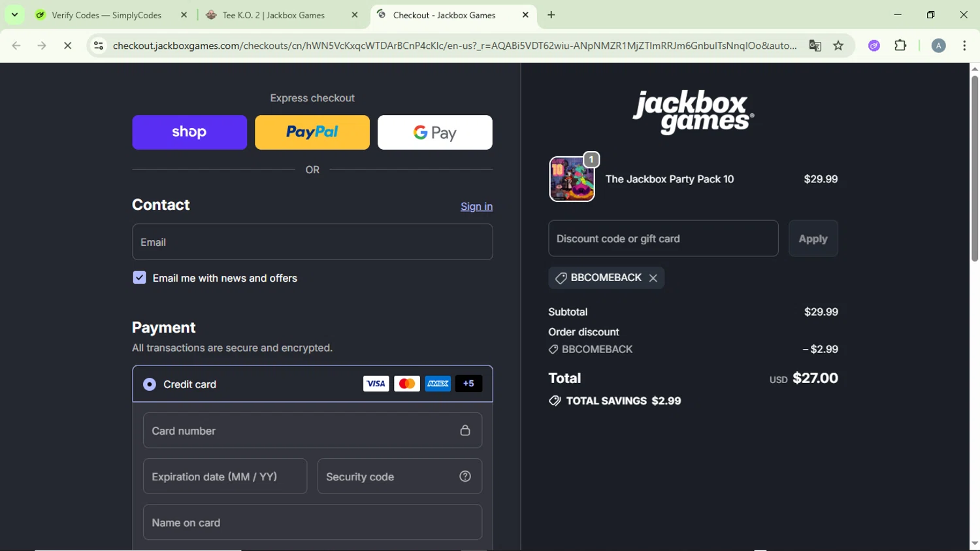
Task: Click 'The Jackbox Party Pack 10' text
Action: point(670,179)
